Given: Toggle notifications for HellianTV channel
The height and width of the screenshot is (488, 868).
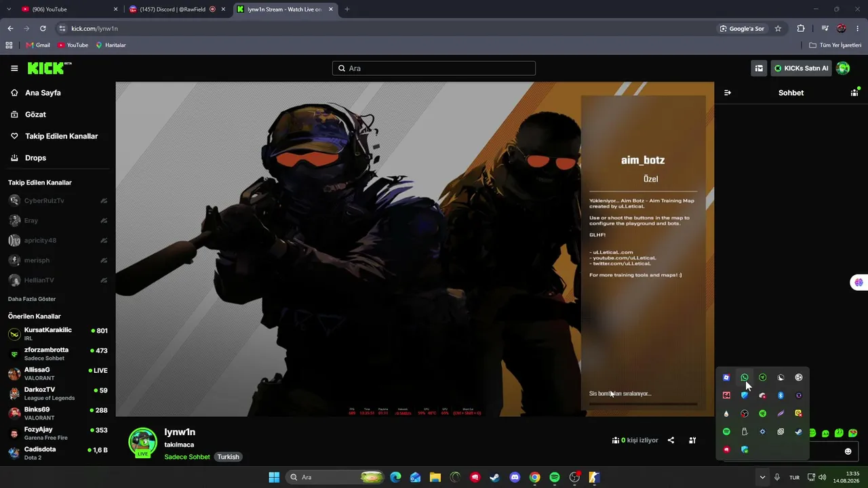Looking at the screenshot, I should [104, 280].
